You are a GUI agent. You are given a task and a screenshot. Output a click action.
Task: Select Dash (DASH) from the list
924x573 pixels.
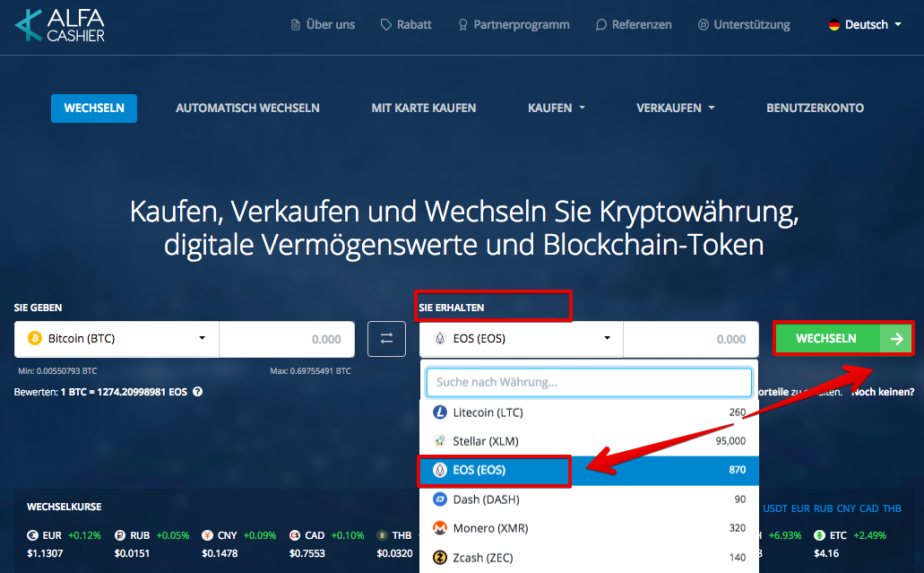point(590,499)
